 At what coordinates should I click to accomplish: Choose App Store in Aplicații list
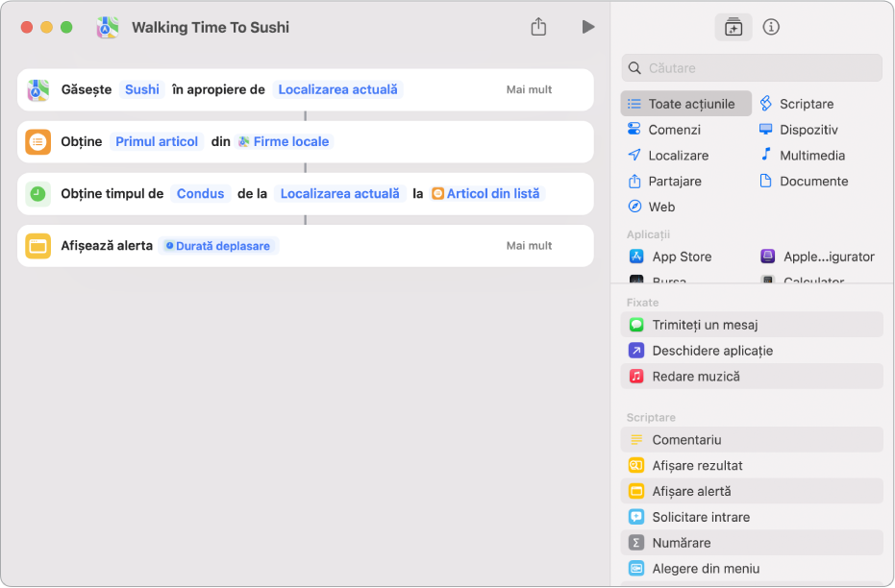point(670,257)
